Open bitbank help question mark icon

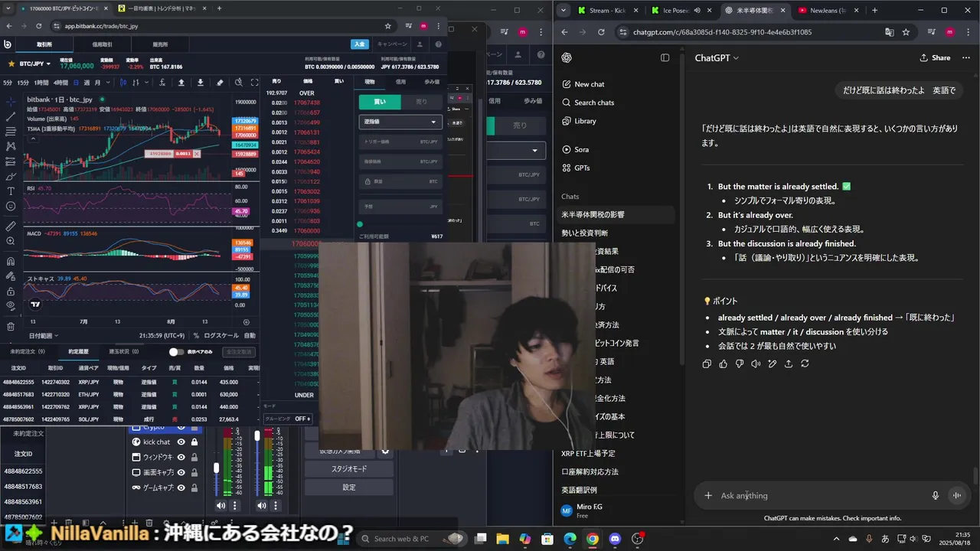point(439,44)
